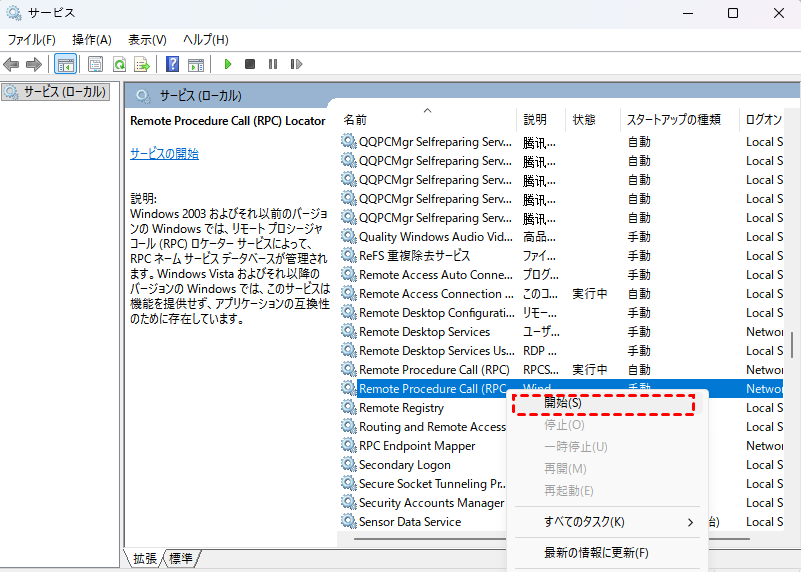
Task: Open the 操作(A) menu
Action: [x=91, y=39]
